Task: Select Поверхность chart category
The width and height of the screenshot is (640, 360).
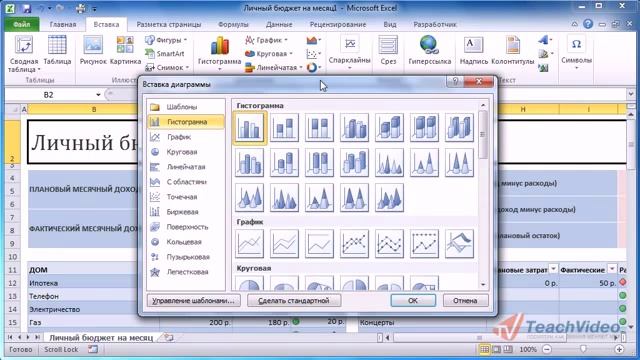Action: tap(185, 227)
